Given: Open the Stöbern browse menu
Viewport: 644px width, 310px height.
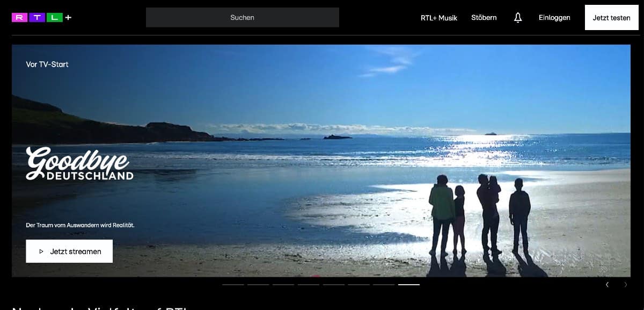Looking at the screenshot, I should (x=484, y=18).
